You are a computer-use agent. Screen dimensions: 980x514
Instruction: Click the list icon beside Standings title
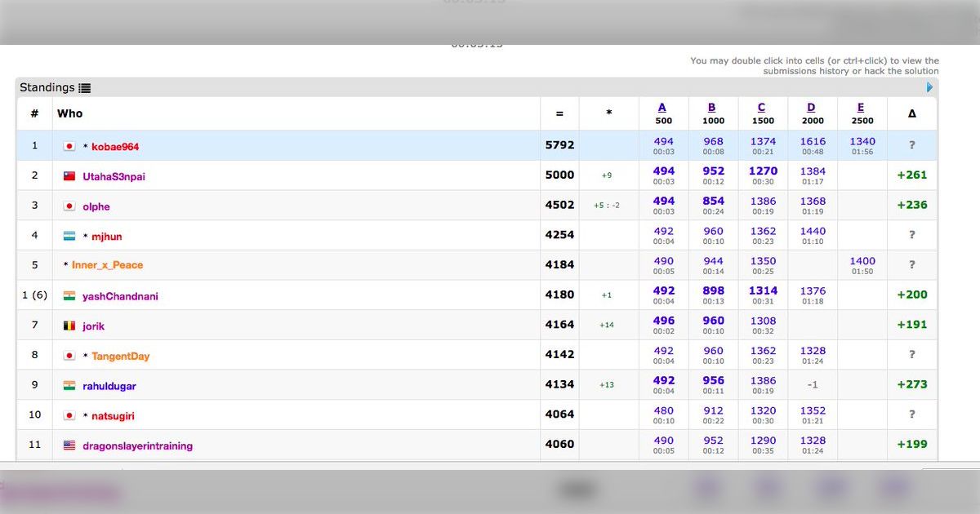(x=85, y=88)
